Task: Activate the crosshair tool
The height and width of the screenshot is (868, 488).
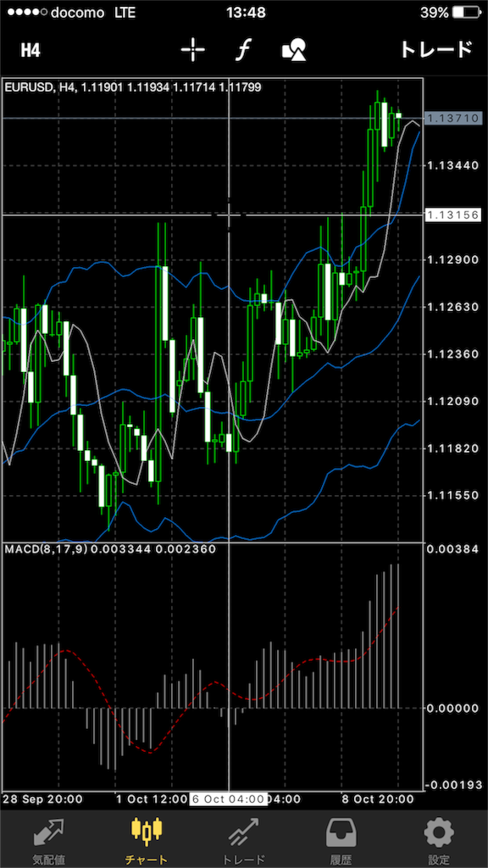Action: 192,50
